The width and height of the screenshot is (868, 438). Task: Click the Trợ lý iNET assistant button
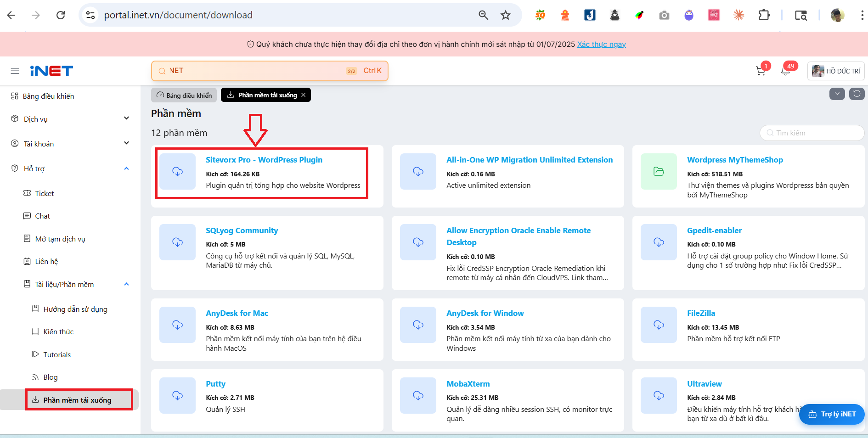(832, 414)
